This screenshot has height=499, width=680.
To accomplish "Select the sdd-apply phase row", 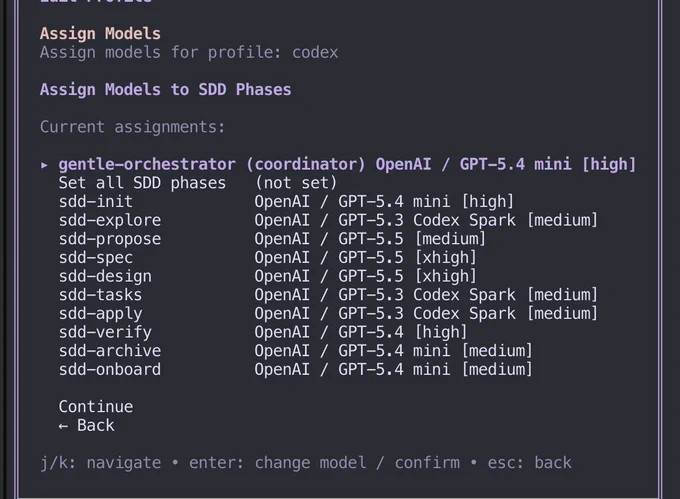I will tap(328, 313).
